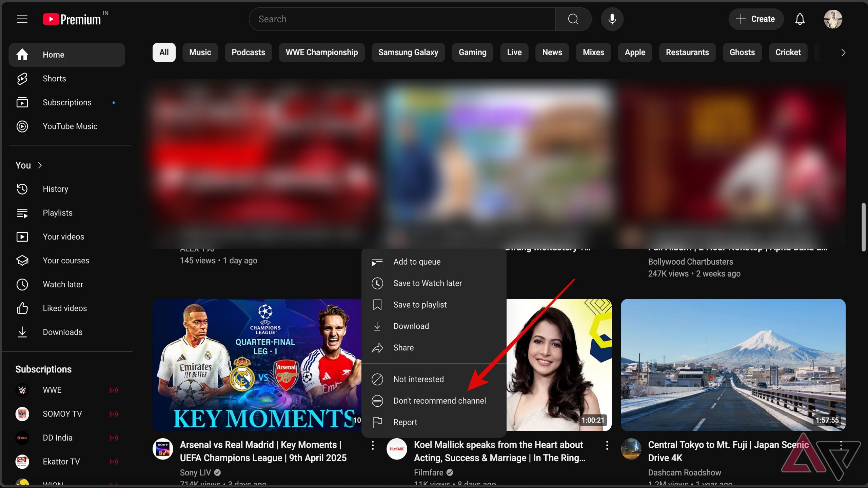Filter by the Live chip
The height and width of the screenshot is (488, 868).
tap(514, 53)
